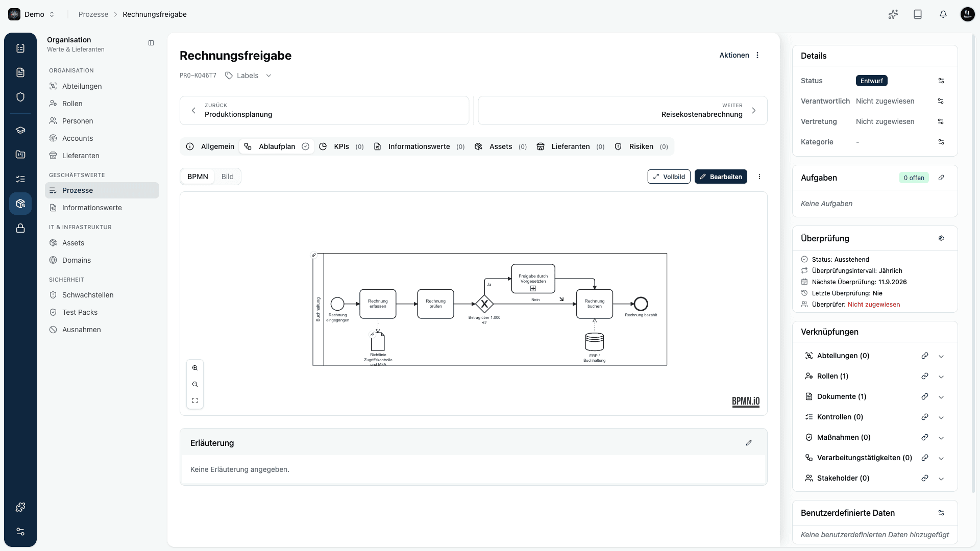Open the Demo workspace switcher
Image resolution: width=980 pixels, height=551 pixels.
[x=32, y=14]
